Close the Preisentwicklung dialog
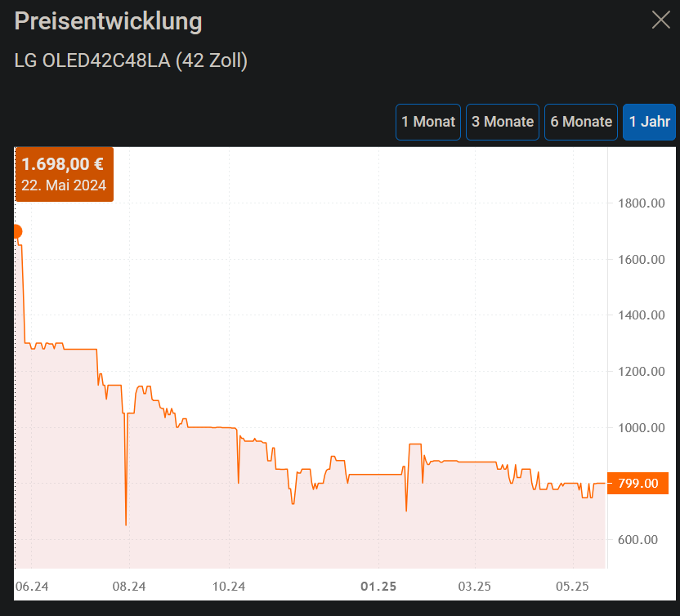 pyautogui.click(x=661, y=20)
